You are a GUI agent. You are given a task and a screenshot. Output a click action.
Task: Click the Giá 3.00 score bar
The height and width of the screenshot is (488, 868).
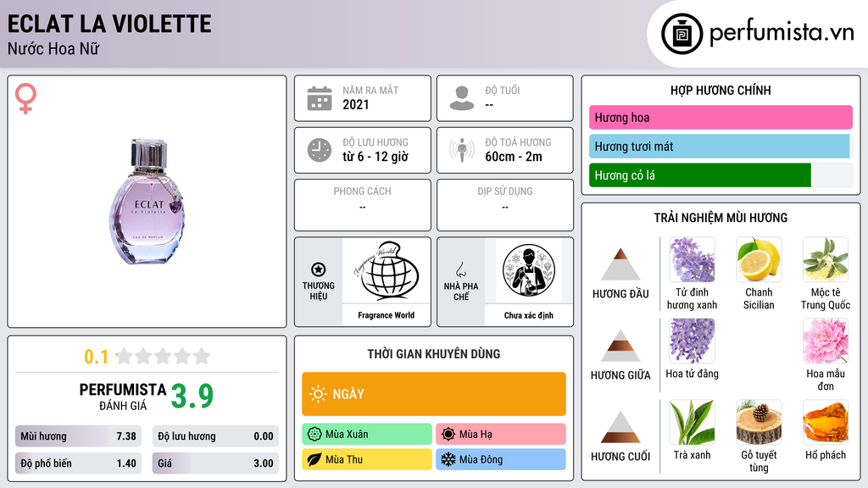[215, 463]
